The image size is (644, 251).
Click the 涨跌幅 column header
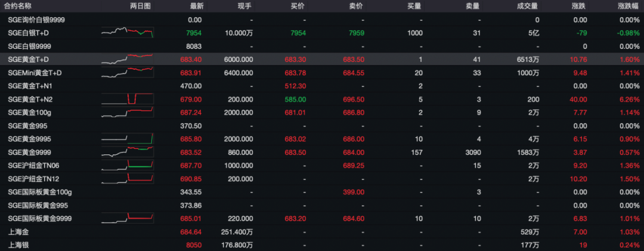click(629, 6)
